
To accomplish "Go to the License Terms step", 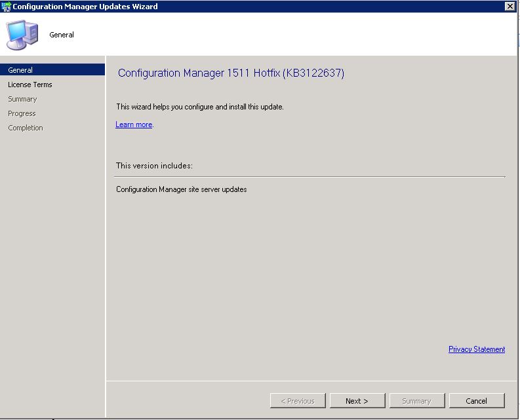I will [x=30, y=85].
